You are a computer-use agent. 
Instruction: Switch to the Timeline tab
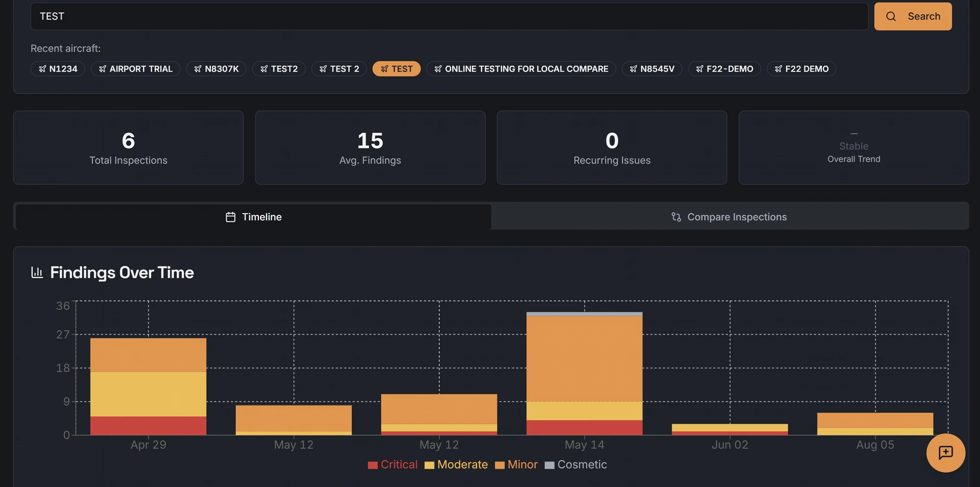coord(253,217)
